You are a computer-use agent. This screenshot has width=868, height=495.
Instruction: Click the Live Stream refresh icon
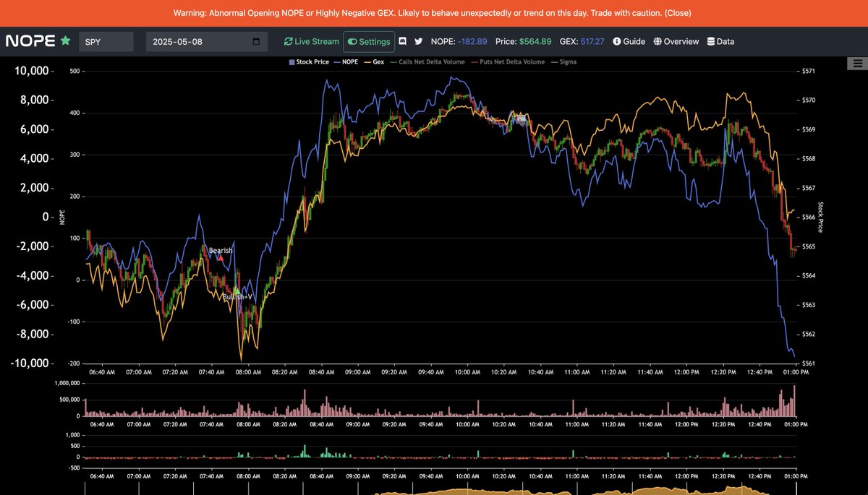coord(289,41)
